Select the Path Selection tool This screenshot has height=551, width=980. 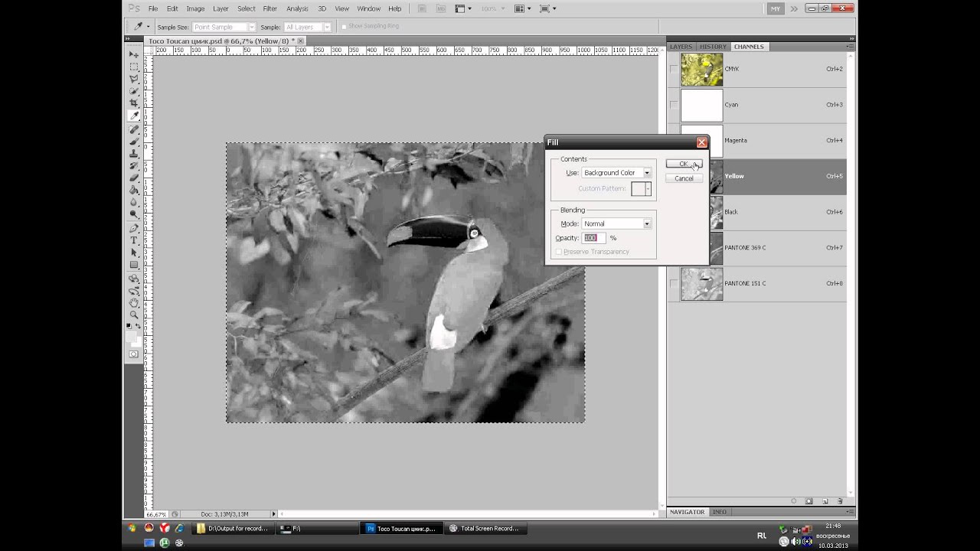pos(134,253)
